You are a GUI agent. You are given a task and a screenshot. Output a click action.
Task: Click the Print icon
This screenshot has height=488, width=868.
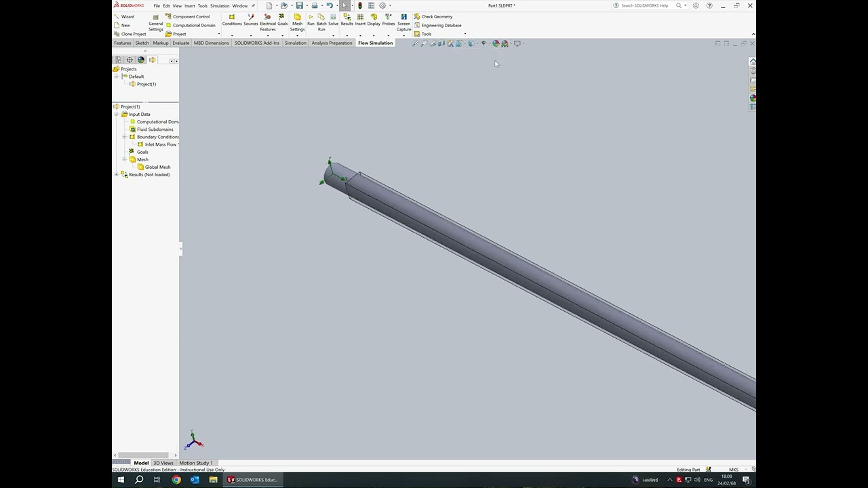315,5
